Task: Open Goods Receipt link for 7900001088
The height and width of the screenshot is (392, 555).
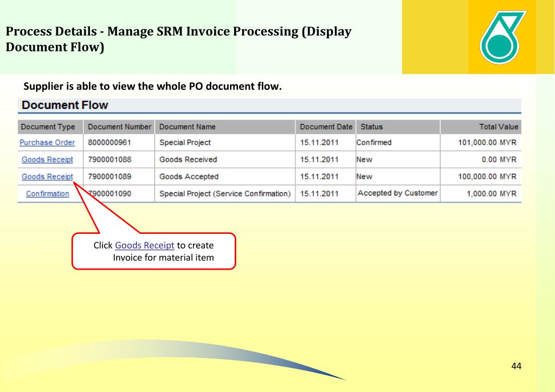Action: tap(47, 159)
